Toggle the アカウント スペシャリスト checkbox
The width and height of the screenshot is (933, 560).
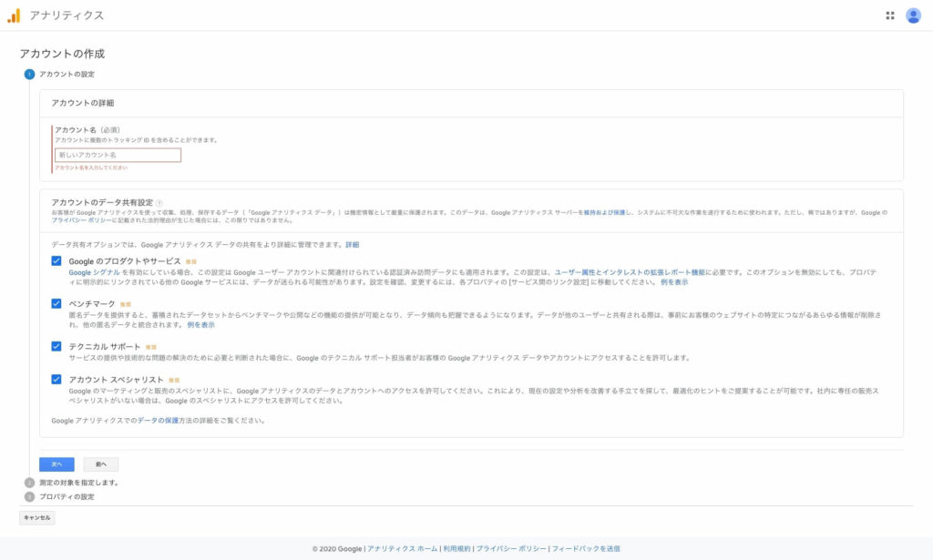click(56, 379)
